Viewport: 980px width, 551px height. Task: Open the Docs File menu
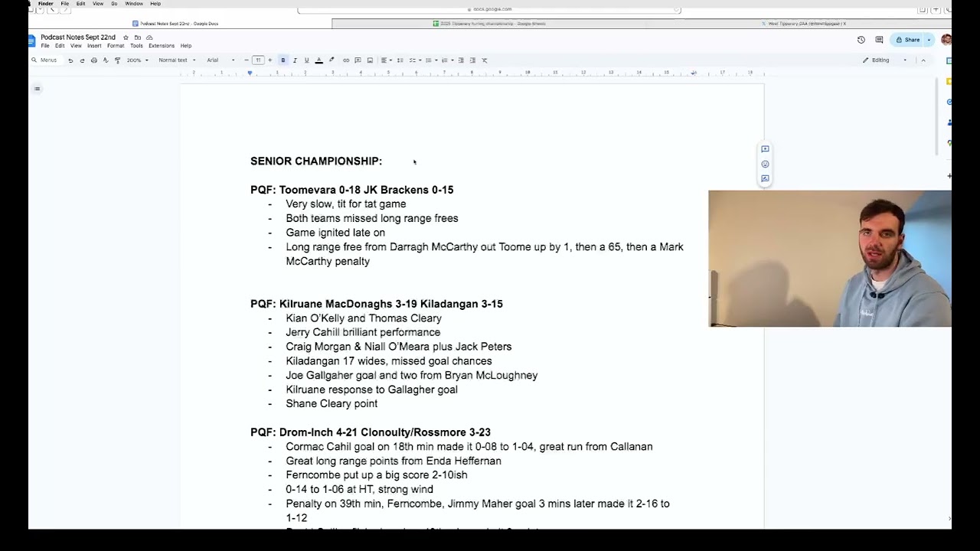[x=45, y=46]
